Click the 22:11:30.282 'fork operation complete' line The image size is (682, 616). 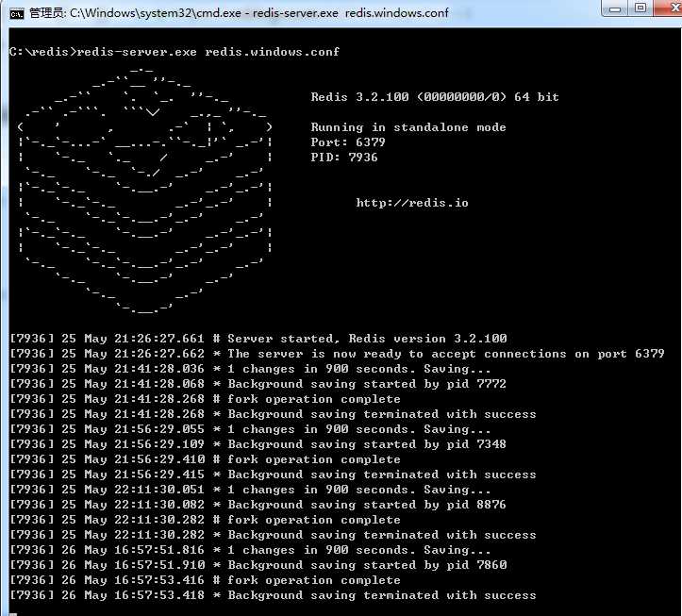pos(205,520)
